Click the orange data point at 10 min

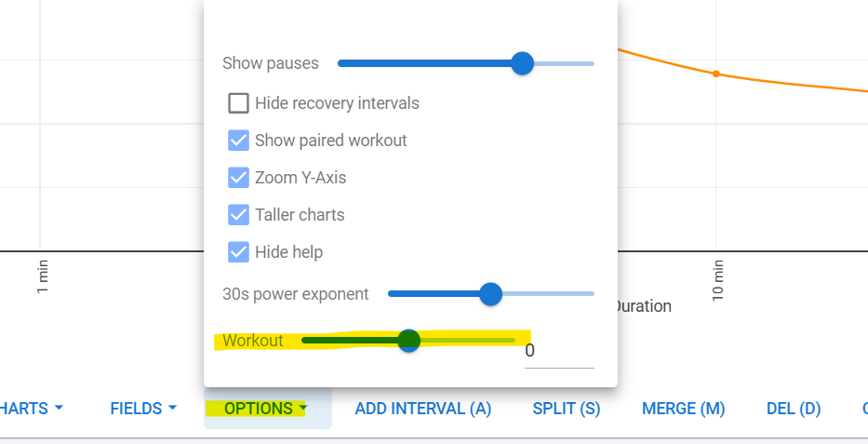point(715,74)
